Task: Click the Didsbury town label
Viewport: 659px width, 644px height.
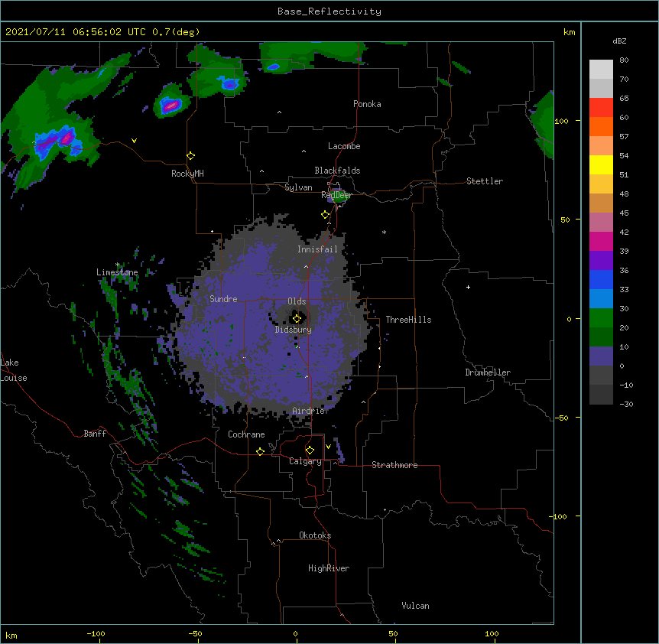Action: 294,330
